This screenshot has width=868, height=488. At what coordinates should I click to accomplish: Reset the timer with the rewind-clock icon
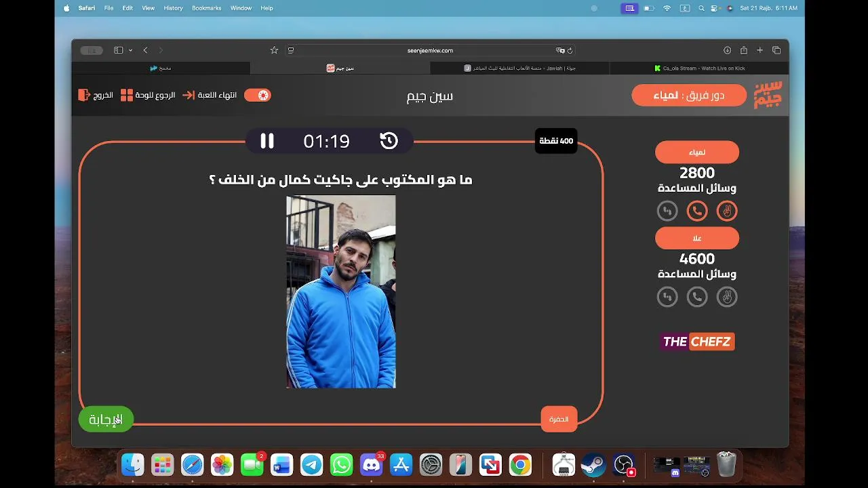tap(389, 141)
